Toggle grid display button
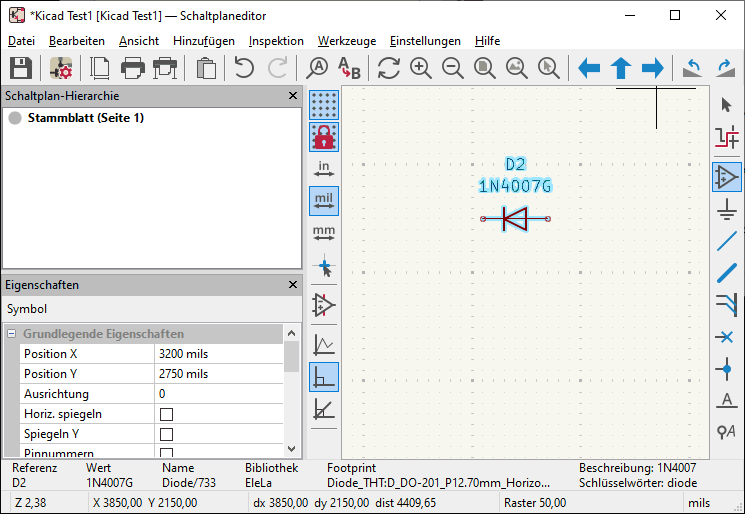This screenshot has width=745, height=514. [x=324, y=104]
